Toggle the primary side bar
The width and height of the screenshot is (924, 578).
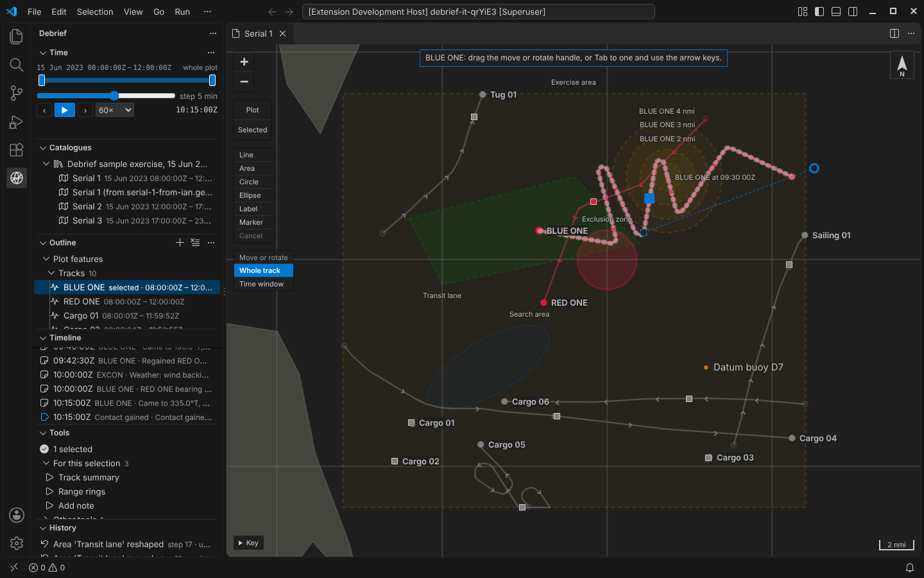tap(819, 12)
